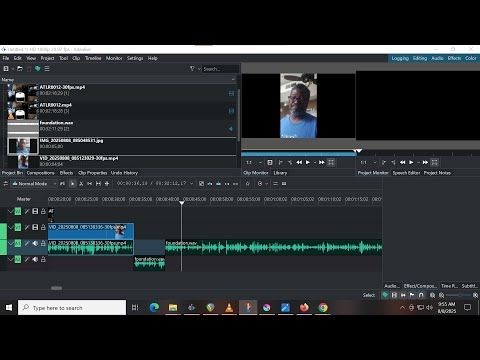Switch to the Compositions tab

(x=41, y=173)
